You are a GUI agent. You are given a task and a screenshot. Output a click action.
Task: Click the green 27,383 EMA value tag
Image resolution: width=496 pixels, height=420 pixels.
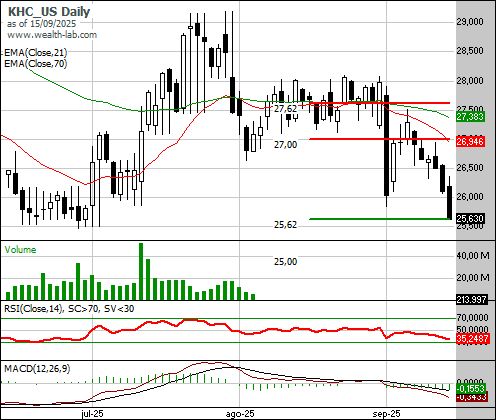(470, 117)
